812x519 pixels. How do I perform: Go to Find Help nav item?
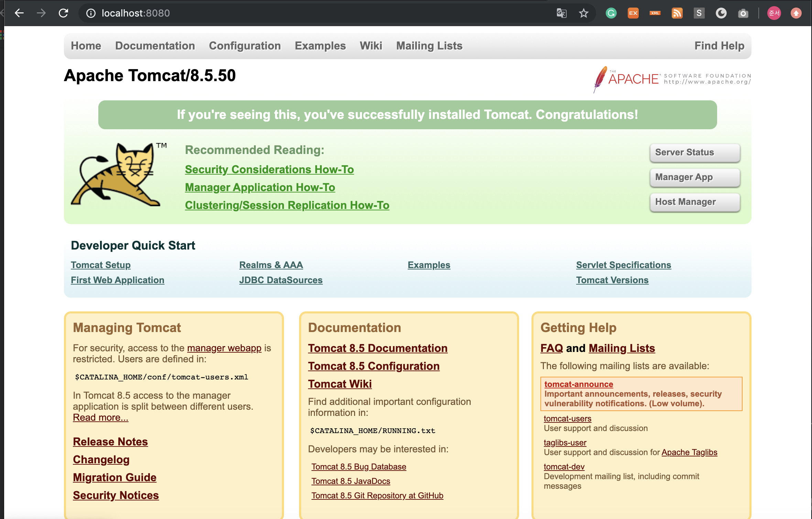719,46
